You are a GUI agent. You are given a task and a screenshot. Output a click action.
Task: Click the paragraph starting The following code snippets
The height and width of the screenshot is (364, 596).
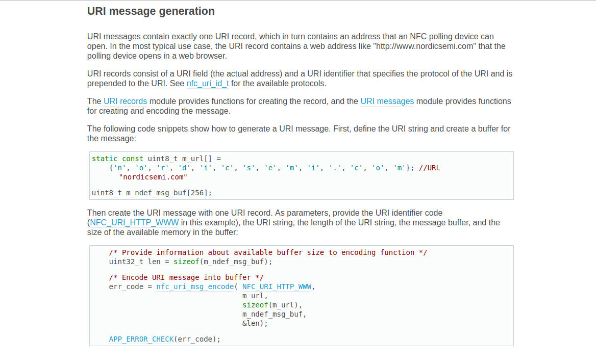[x=299, y=134]
